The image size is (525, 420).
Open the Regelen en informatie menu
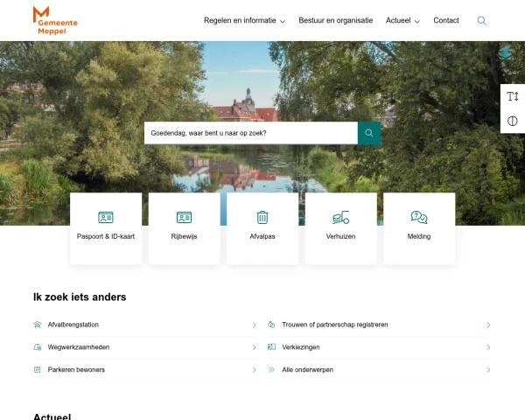240,20
